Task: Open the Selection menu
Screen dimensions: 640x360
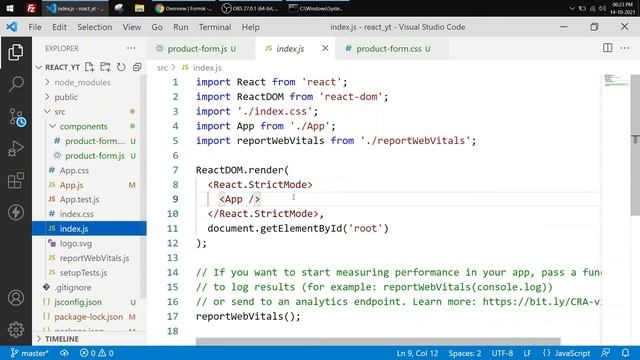Action: [95, 27]
